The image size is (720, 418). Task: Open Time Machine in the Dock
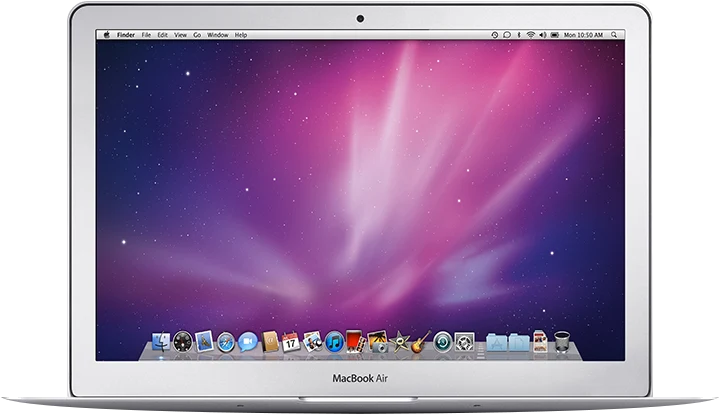[443, 343]
